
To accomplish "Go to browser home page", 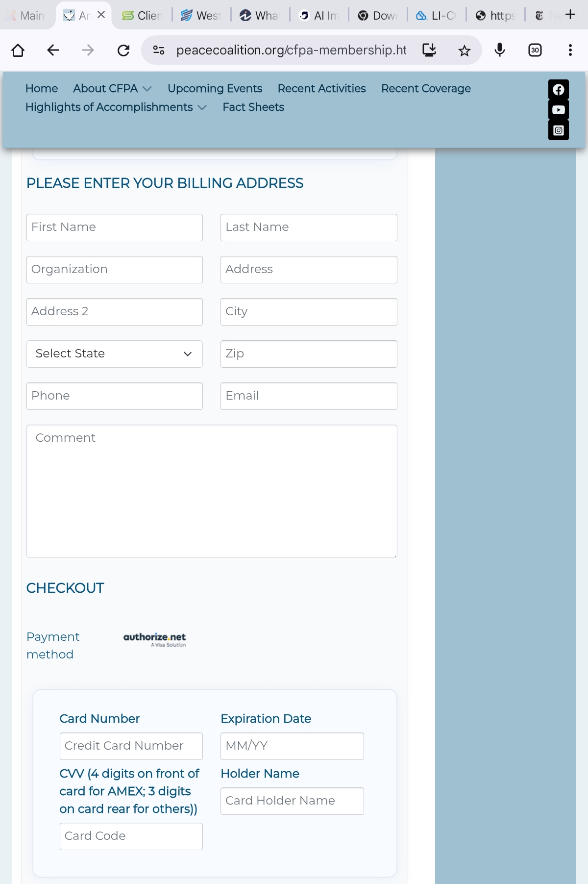I will coord(18,51).
